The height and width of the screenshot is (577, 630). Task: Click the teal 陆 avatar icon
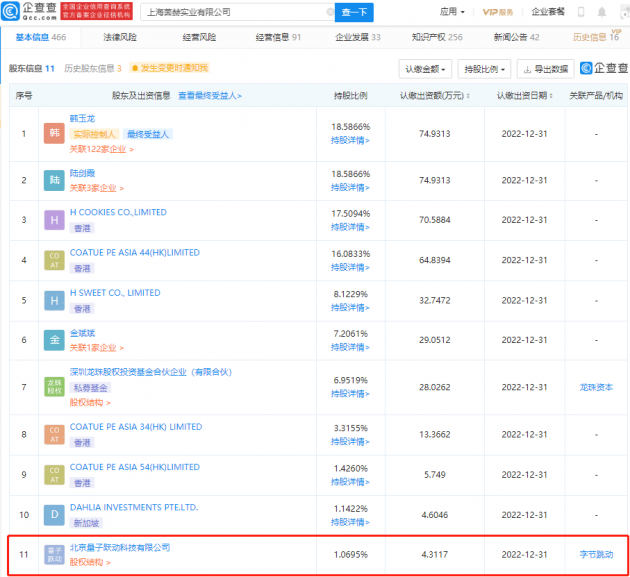(54, 180)
